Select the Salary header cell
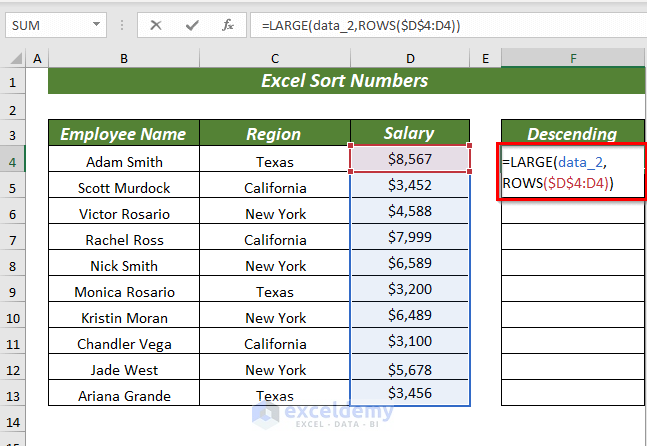Screen dimensions: 647x446 [410, 133]
